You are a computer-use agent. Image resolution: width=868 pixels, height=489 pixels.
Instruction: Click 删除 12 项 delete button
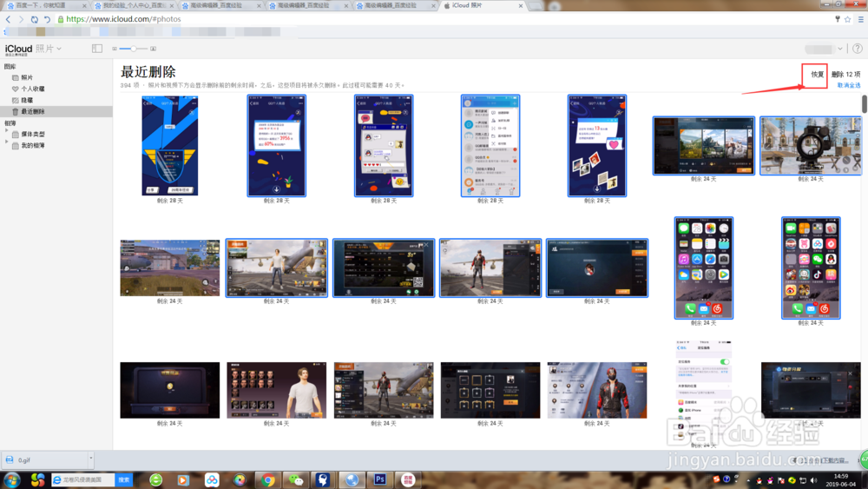845,74
